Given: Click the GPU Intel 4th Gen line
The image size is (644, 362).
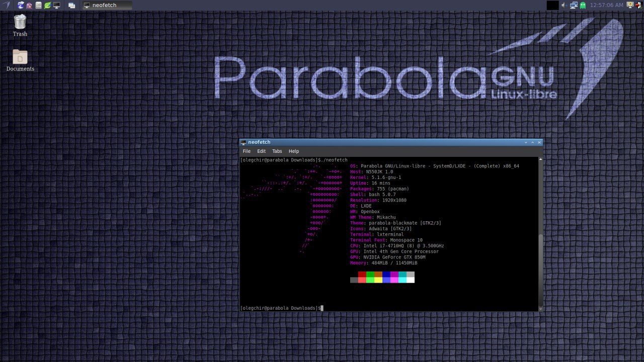Looking at the screenshot, I should tap(394, 251).
